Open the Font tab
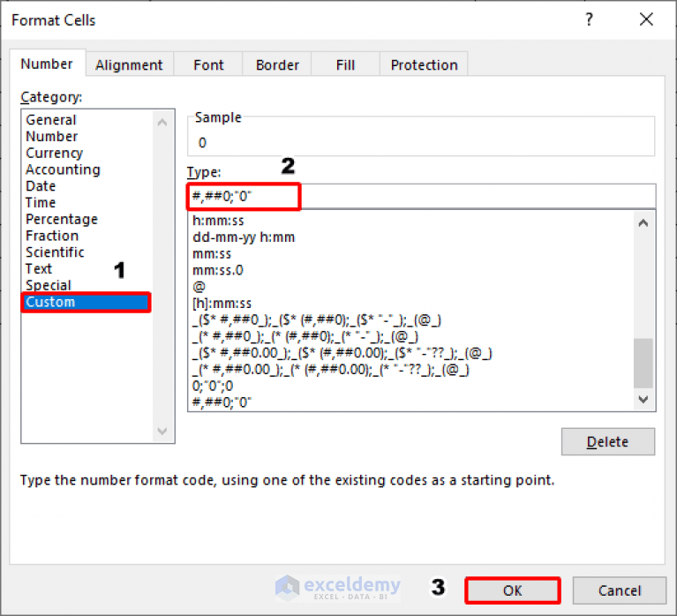Image resolution: width=677 pixels, height=616 pixels. tap(208, 64)
